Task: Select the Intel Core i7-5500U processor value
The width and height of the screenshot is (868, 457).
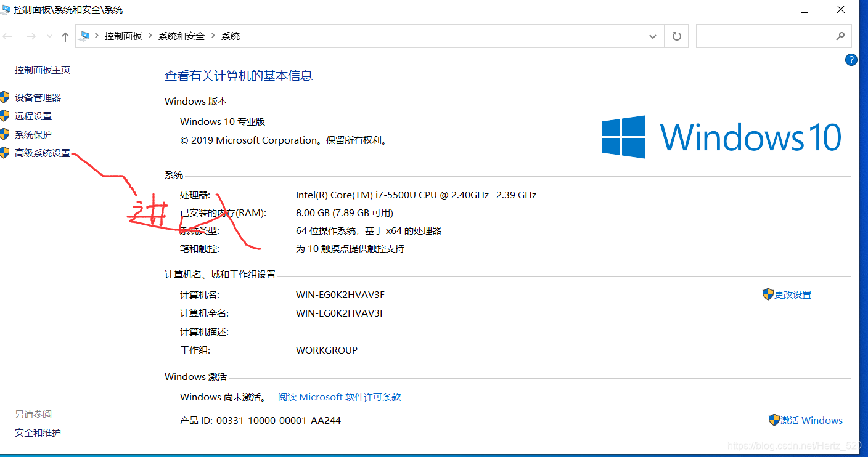Action: point(416,195)
